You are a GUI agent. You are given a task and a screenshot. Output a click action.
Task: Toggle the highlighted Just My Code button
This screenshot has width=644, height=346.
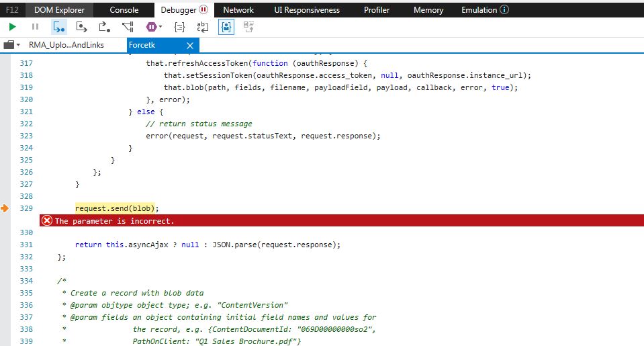(x=226, y=27)
